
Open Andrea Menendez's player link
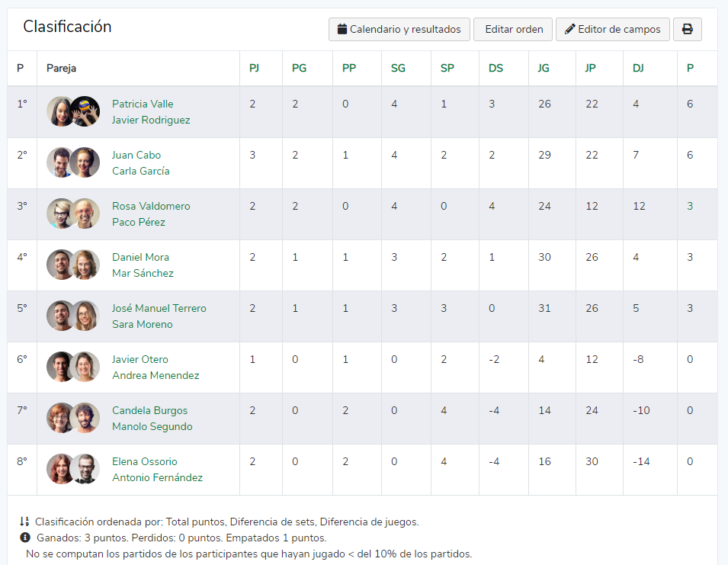pyautogui.click(x=156, y=375)
